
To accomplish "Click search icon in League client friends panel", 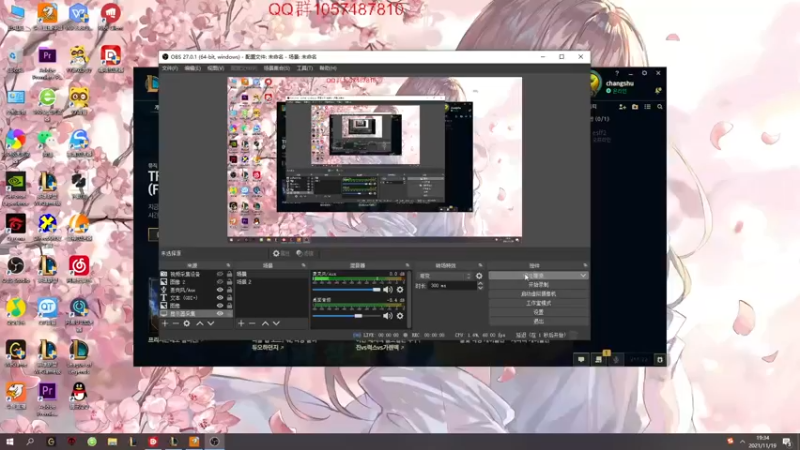I will point(660,107).
